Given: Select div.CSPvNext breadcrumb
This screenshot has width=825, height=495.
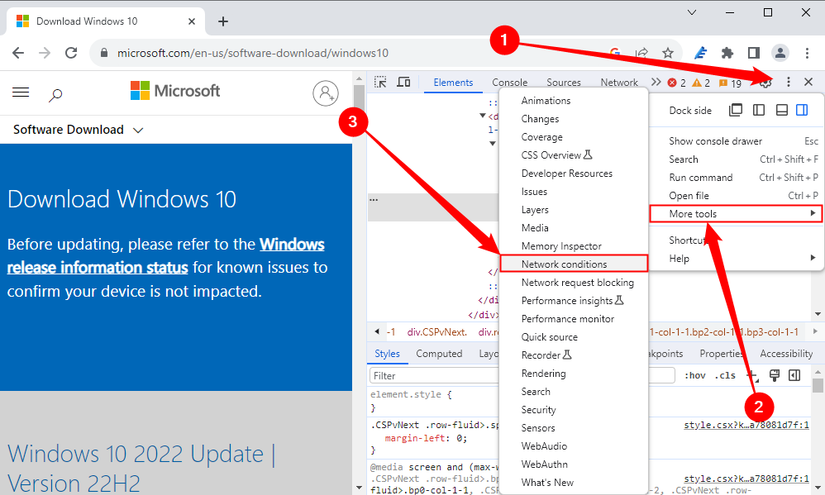Looking at the screenshot, I should 437,332.
